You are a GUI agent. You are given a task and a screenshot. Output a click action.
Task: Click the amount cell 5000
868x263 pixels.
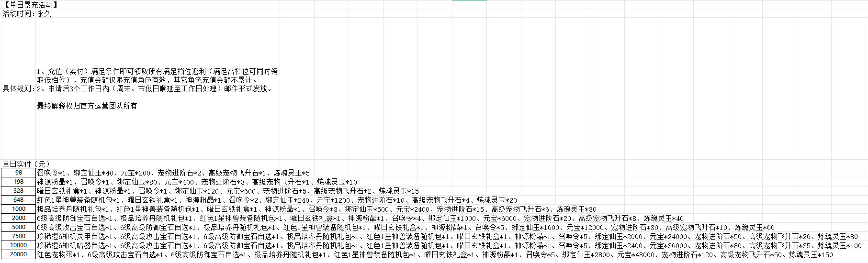tap(19, 227)
